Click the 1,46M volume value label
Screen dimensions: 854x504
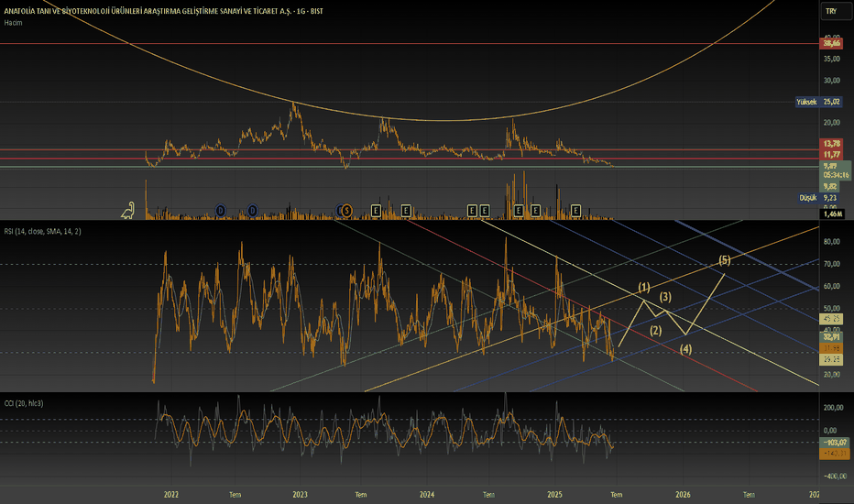833,214
